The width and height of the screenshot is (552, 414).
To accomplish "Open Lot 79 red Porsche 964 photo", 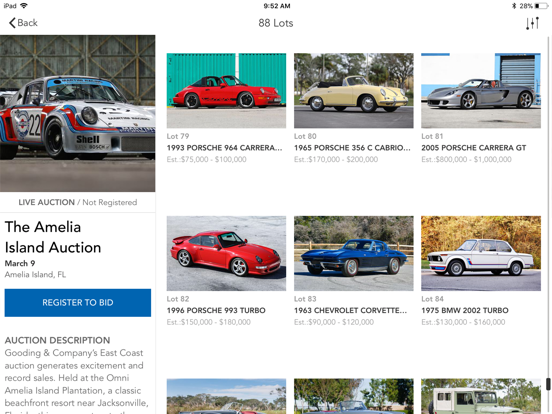I will (x=226, y=90).
